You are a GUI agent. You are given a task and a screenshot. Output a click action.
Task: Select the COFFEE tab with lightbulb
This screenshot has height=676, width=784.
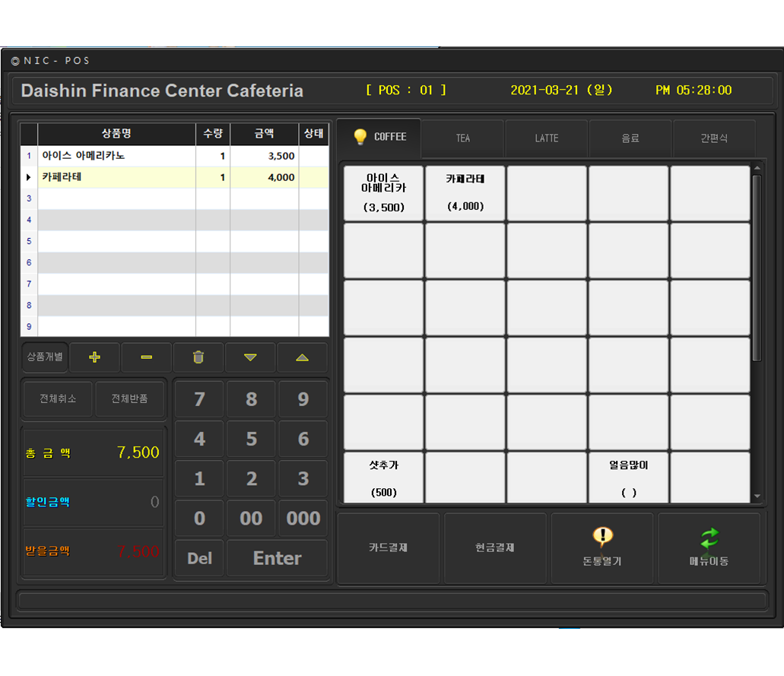click(x=379, y=138)
